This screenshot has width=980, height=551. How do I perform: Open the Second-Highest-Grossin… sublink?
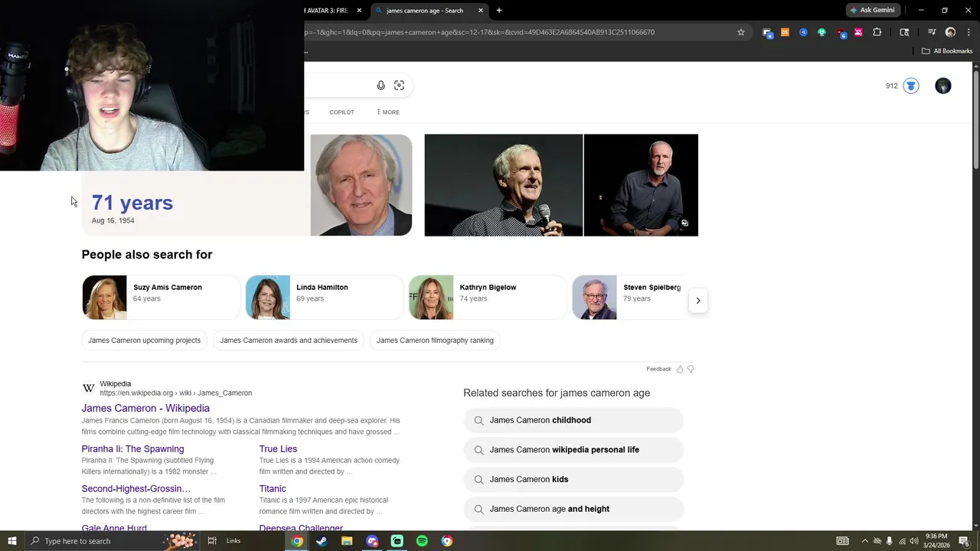tap(136, 489)
